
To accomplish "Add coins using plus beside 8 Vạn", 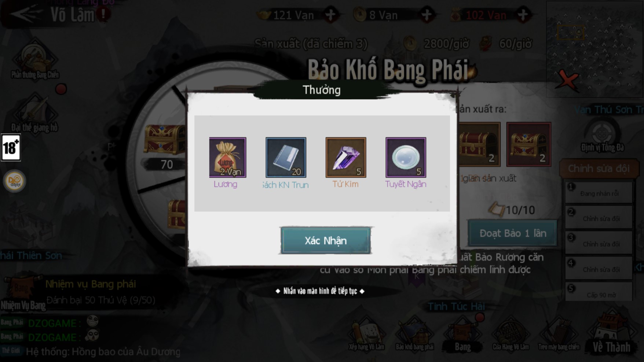I will tap(427, 15).
